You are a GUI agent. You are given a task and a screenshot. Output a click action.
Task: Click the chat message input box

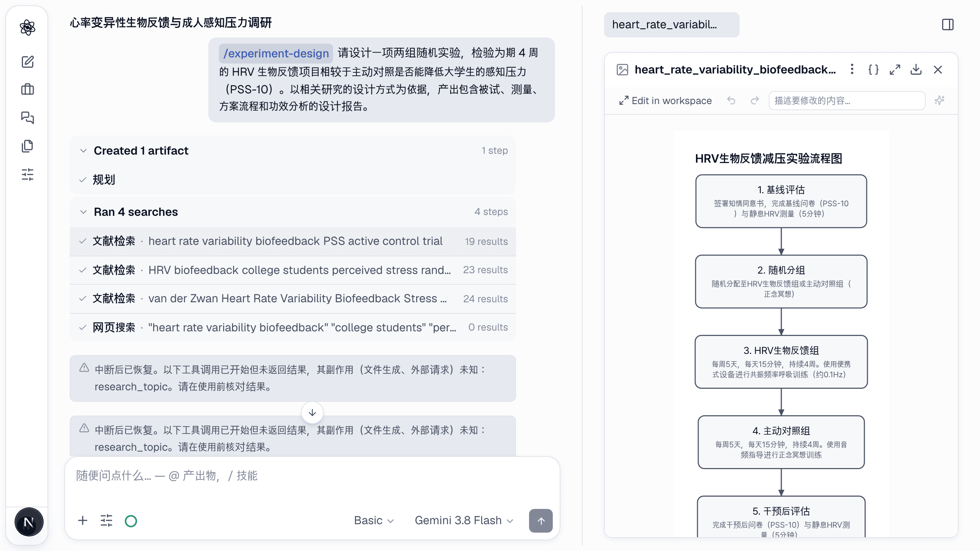(x=312, y=476)
